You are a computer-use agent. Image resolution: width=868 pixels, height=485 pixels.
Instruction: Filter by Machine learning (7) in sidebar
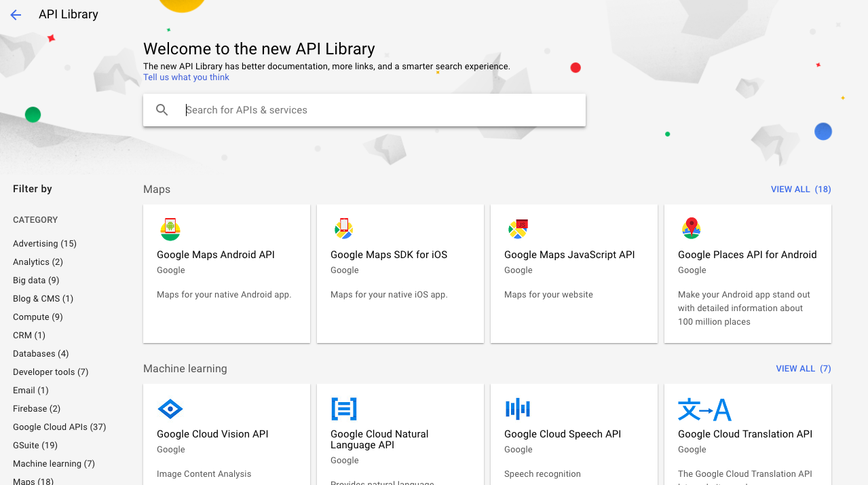pyautogui.click(x=54, y=464)
